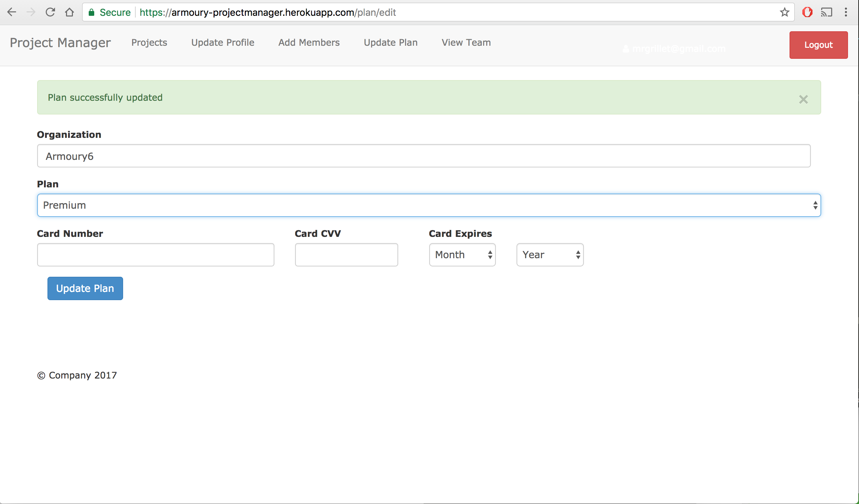Screen dimensions: 859x504
Task: Click the Chromecast icon
Action: pos(827,12)
